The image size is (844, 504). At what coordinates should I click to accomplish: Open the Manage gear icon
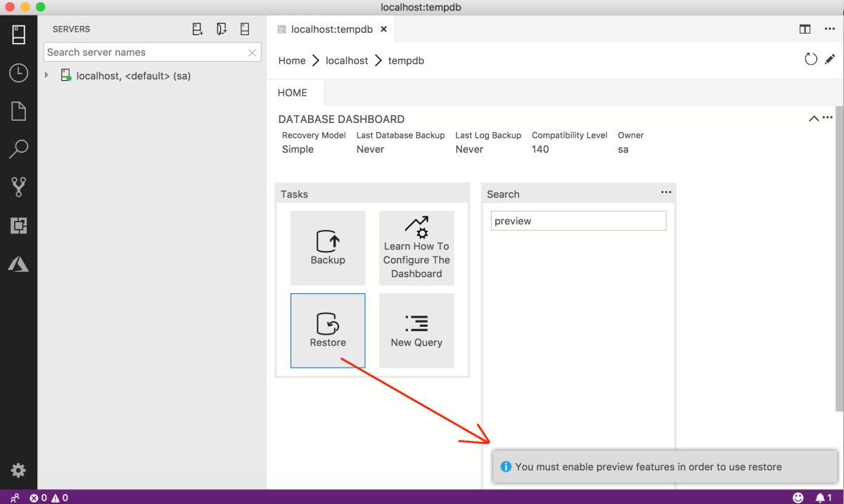click(18, 470)
